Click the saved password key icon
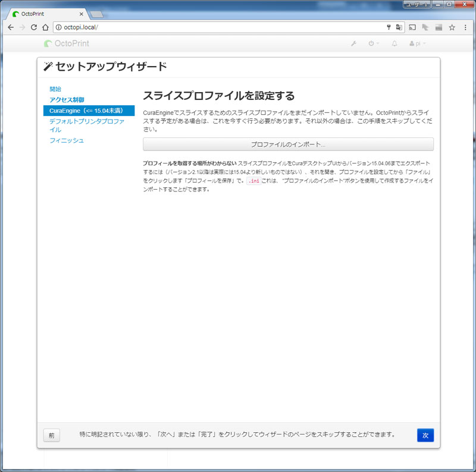Screen dimensions: 476x472 [x=389, y=27]
